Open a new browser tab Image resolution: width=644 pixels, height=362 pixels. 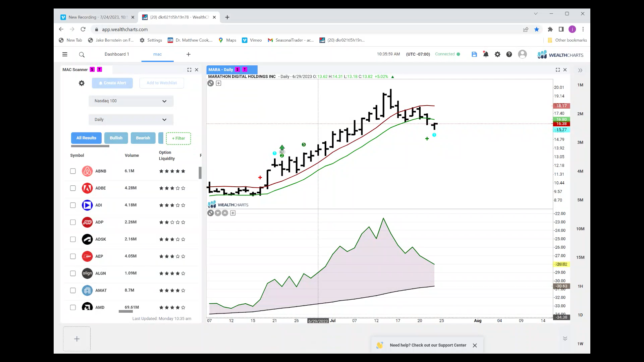227,17
